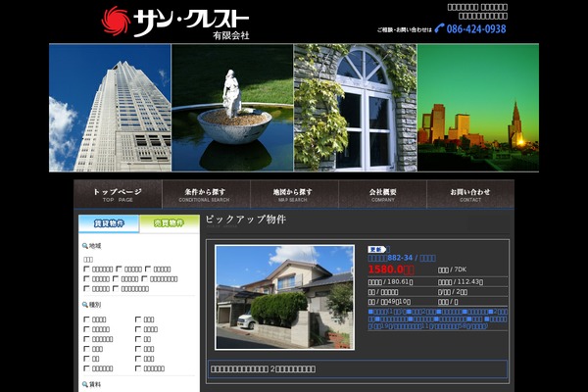588x392 pixels.
Task: Click the magnifier icon beside 地域
Action: 85,246
